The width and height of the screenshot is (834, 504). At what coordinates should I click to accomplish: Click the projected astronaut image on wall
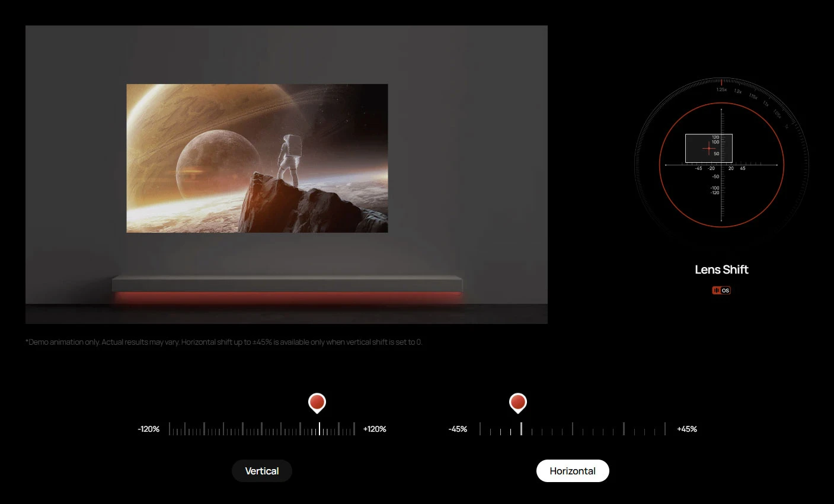(257, 158)
